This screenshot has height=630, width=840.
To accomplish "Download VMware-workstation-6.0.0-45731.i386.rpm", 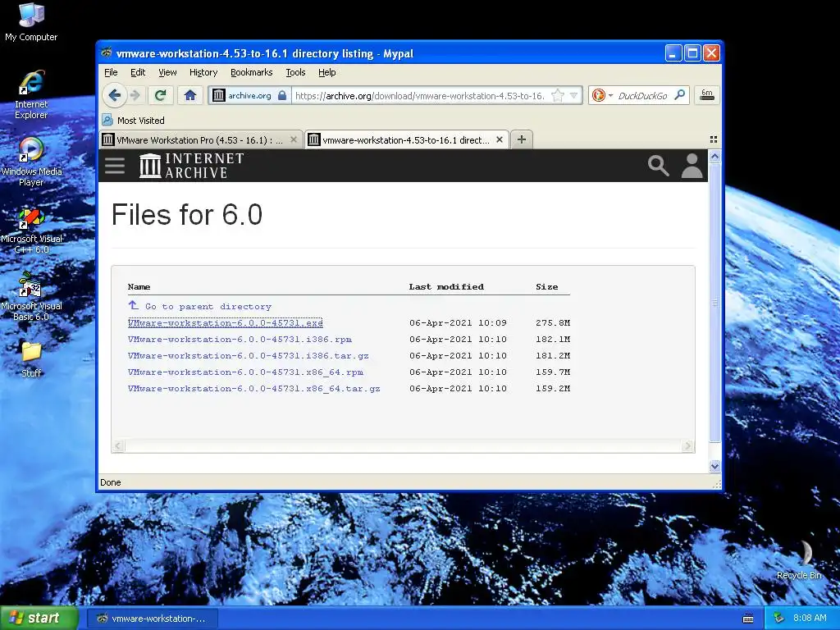I will click(240, 339).
